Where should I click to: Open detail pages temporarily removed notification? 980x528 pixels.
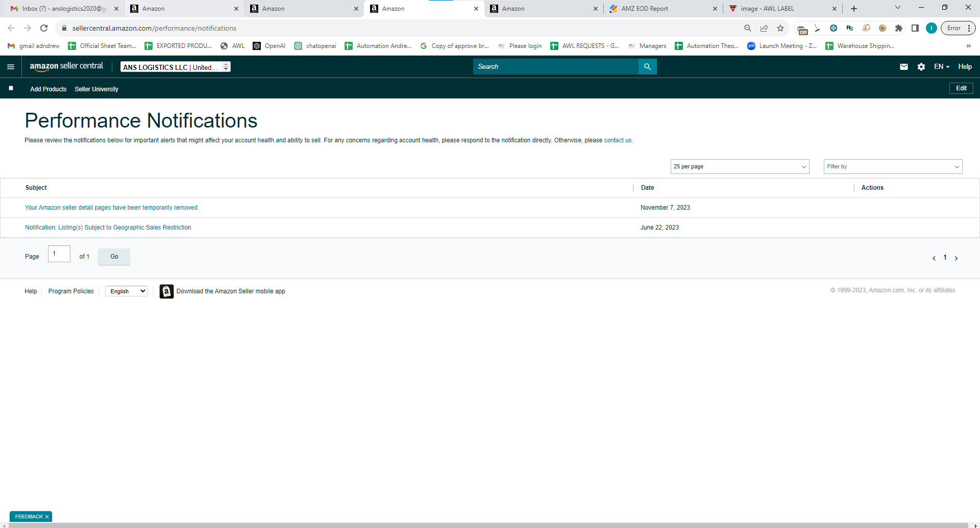pos(111,208)
